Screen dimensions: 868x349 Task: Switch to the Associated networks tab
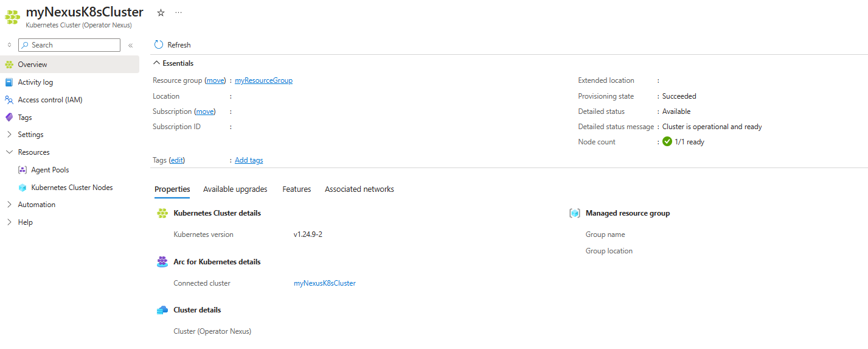tap(359, 189)
